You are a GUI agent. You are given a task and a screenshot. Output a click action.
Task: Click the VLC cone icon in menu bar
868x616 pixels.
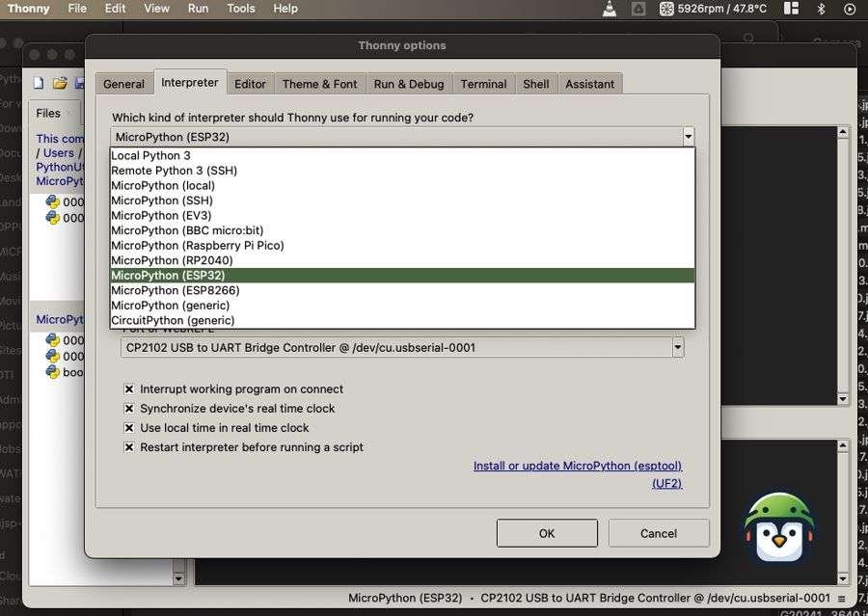610,9
